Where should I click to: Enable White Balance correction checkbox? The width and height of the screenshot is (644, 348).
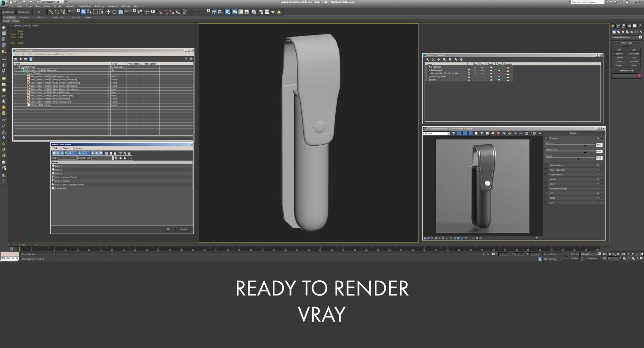[546, 165]
